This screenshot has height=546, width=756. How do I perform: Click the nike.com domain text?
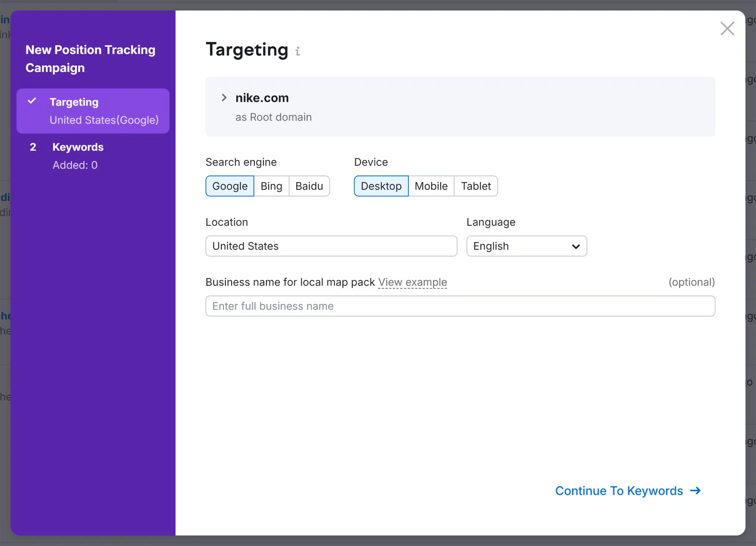262,98
